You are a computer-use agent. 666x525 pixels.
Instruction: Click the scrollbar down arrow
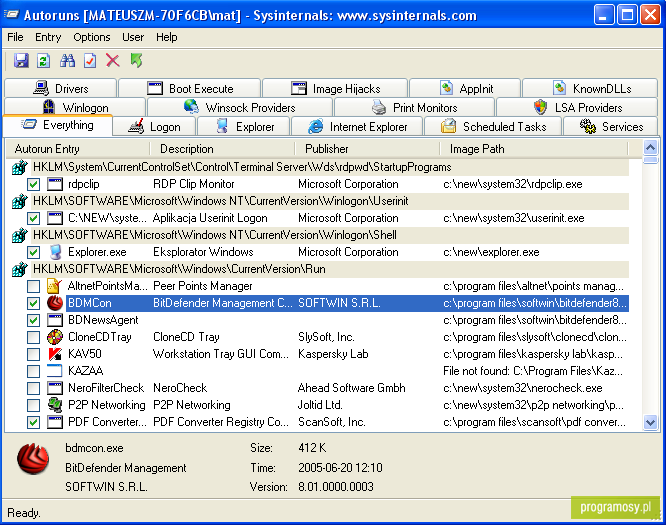click(650, 422)
